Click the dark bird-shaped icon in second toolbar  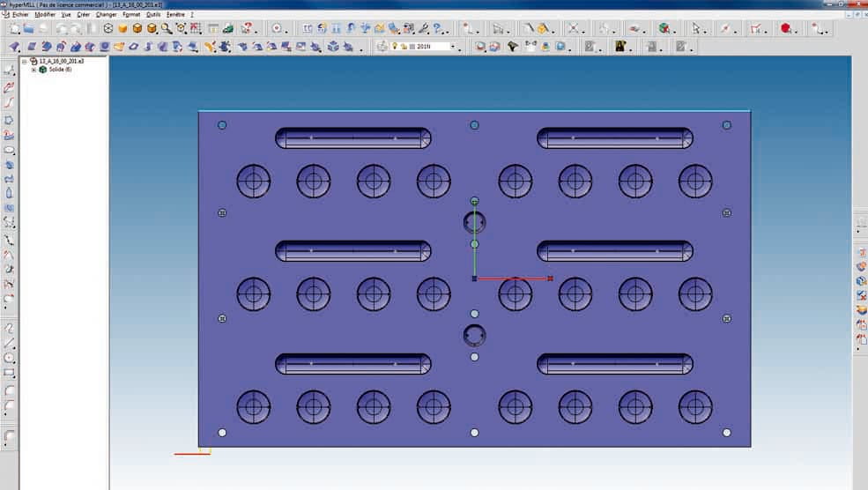pos(513,47)
